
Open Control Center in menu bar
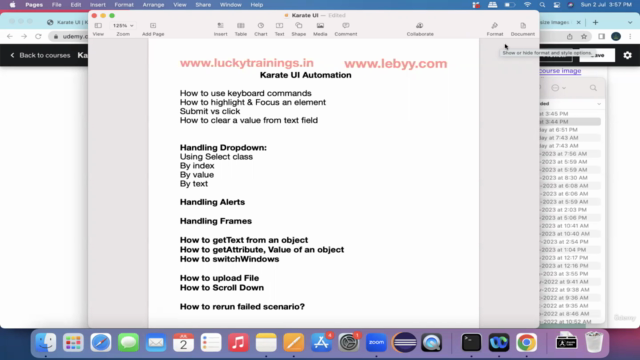[557, 5]
